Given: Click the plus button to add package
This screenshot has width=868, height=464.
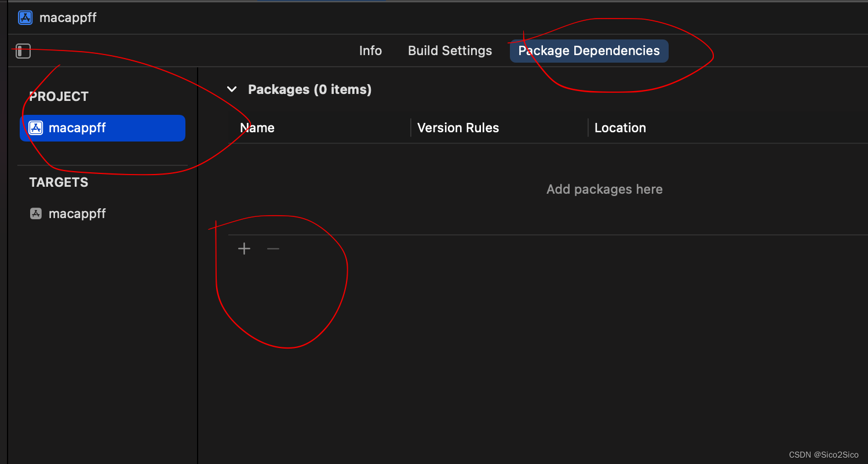Looking at the screenshot, I should click(x=245, y=249).
